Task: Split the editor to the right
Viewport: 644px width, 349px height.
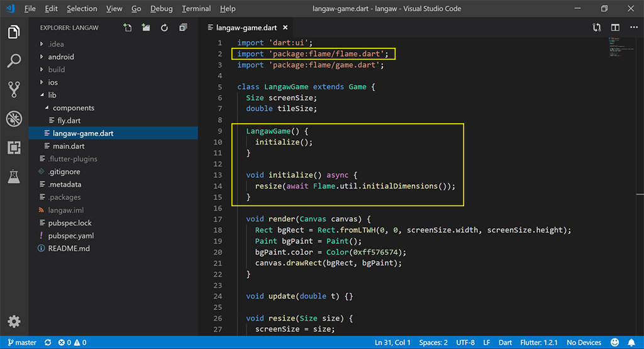Action: coord(615,28)
